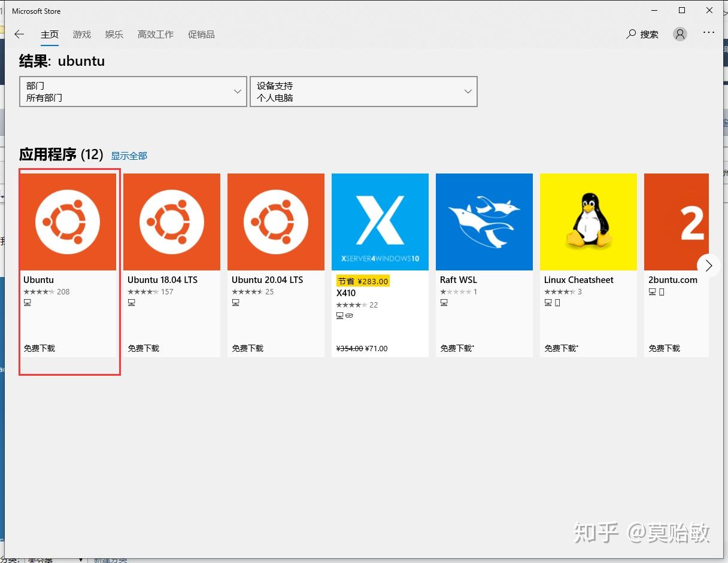Show next apps with the right arrow

[709, 265]
